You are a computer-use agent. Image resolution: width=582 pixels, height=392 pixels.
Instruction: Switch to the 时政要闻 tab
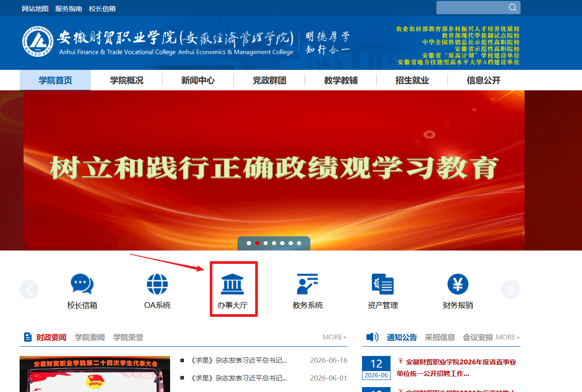51,337
